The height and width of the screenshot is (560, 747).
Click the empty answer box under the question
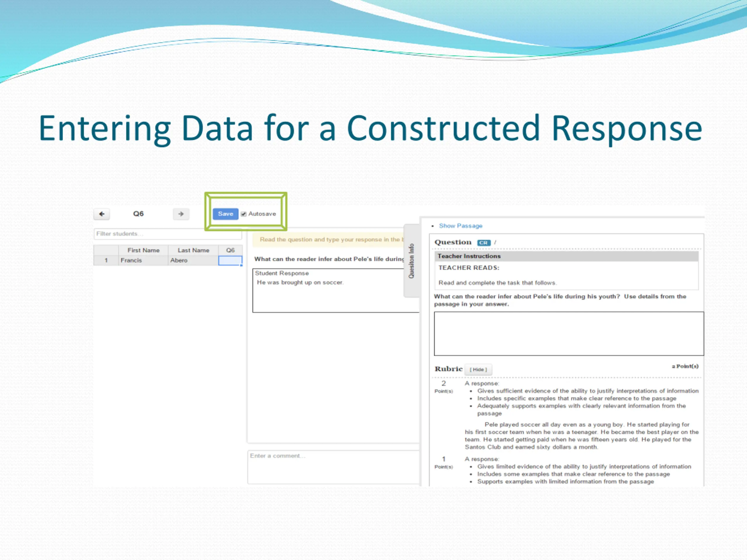pos(569,334)
